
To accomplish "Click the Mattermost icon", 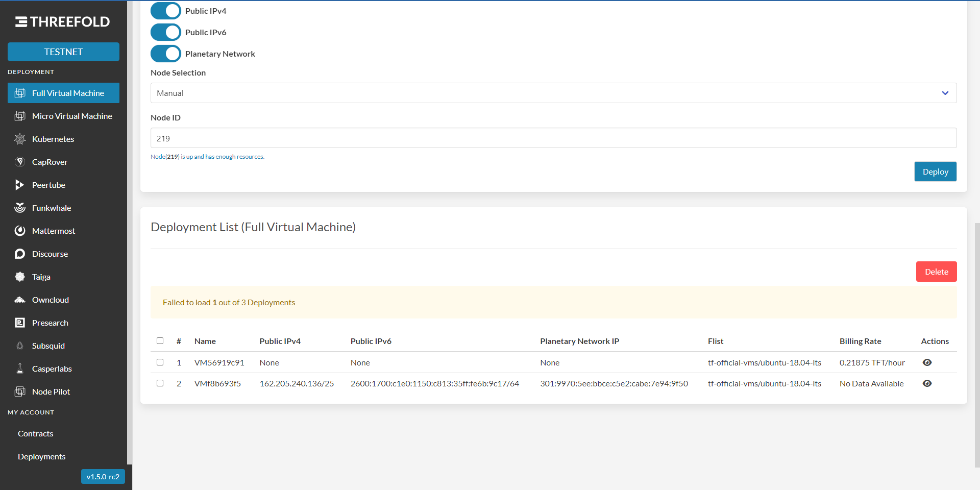I will pos(20,231).
